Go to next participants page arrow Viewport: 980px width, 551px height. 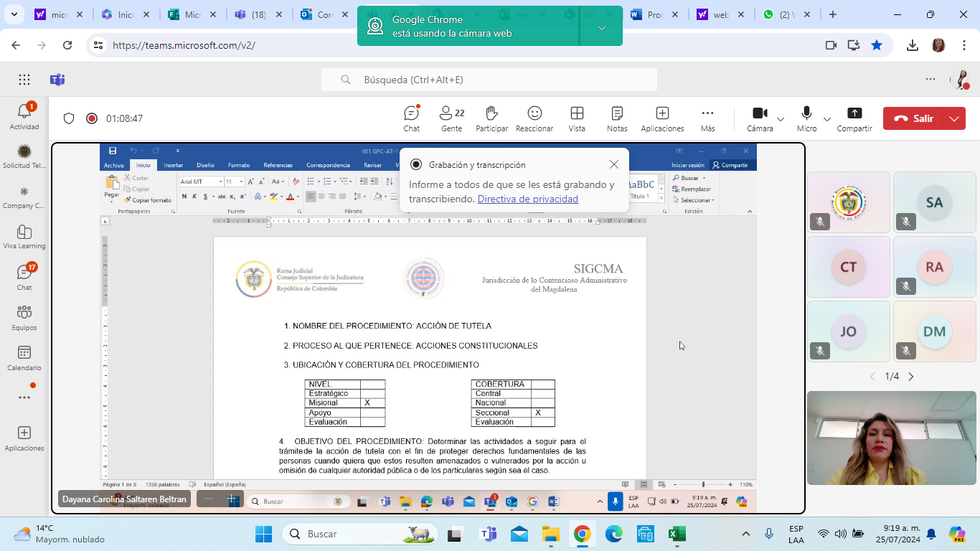click(x=911, y=376)
